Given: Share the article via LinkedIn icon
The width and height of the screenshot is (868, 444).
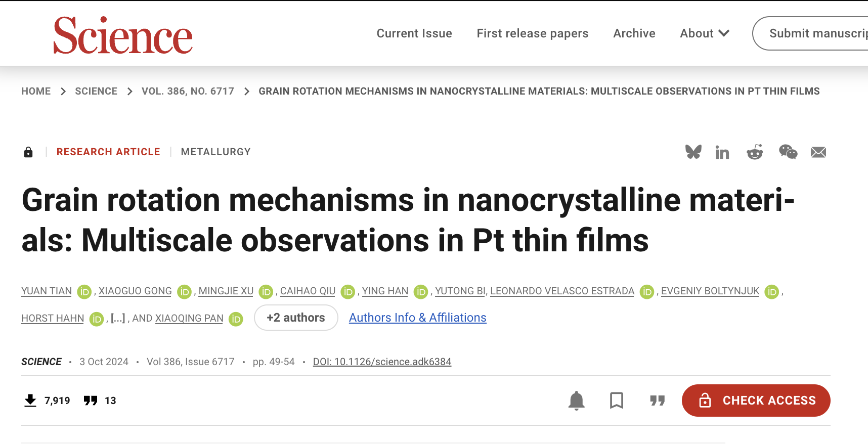Looking at the screenshot, I should coord(722,152).
